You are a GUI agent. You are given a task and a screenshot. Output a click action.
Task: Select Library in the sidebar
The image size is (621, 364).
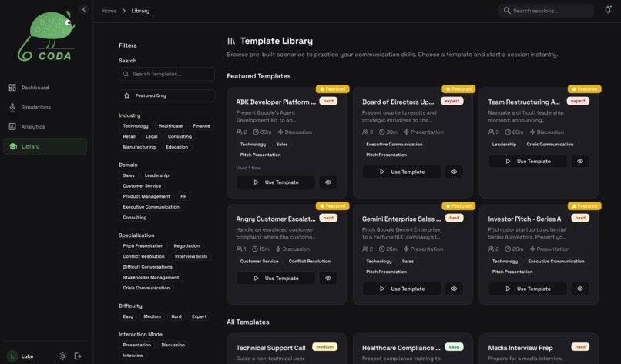[x=45, y=146]
